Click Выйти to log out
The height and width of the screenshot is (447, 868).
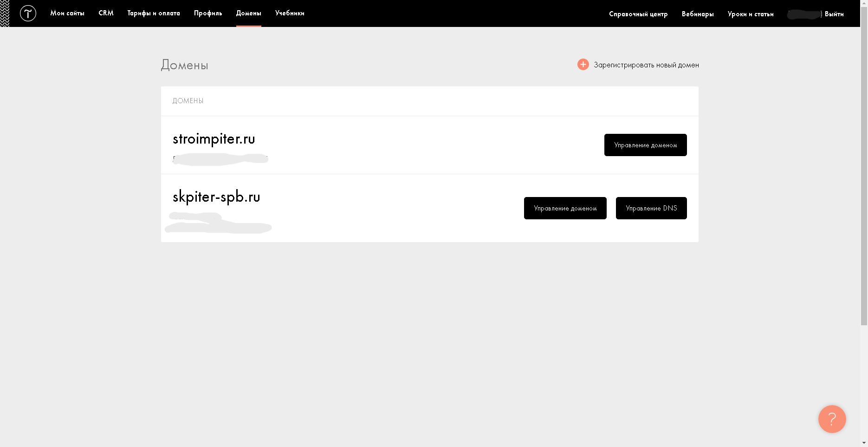coord(834,14)
